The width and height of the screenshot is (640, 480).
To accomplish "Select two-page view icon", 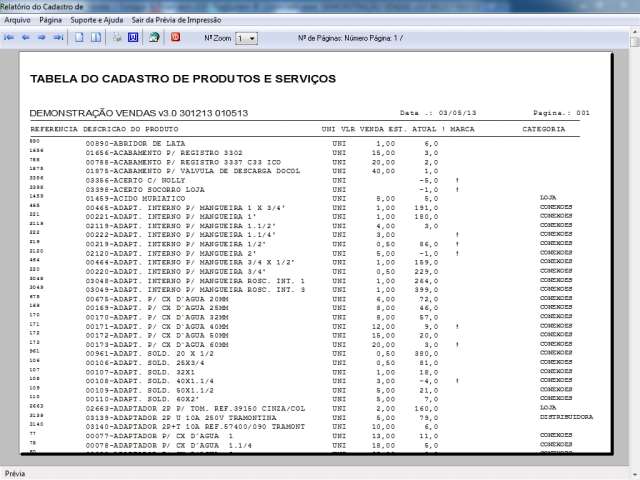I will click(x=96, y=38).
